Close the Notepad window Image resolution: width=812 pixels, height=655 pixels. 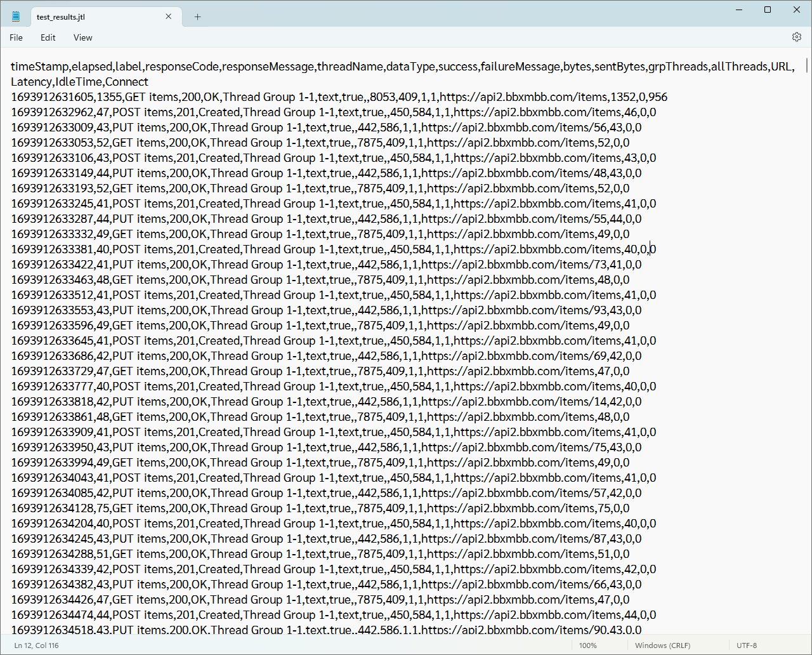797,10
